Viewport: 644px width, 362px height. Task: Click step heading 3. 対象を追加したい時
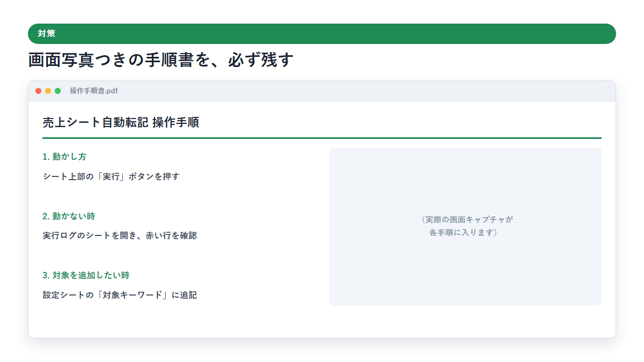[86, 275]
